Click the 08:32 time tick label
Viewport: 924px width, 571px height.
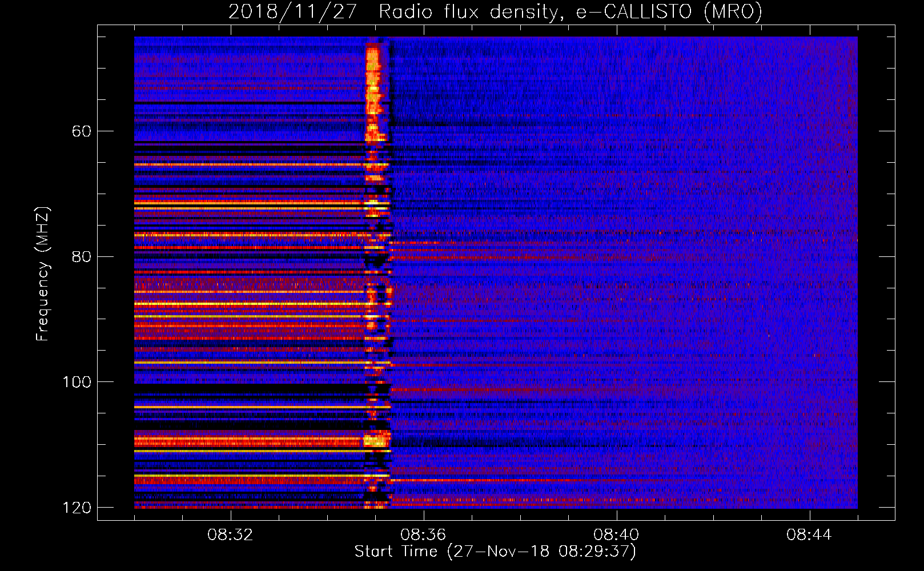230,535
